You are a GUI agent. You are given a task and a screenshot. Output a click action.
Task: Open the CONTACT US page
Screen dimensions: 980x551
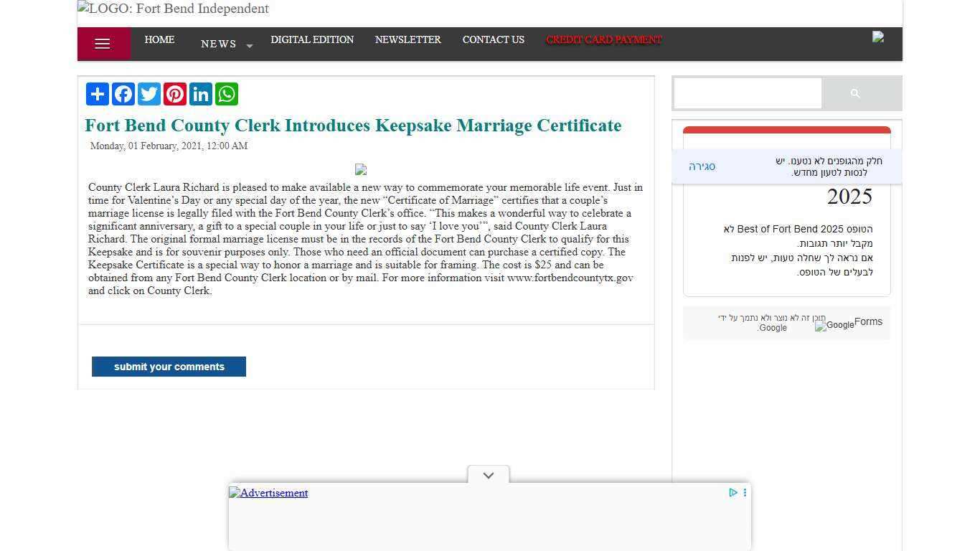click(493, 40)
